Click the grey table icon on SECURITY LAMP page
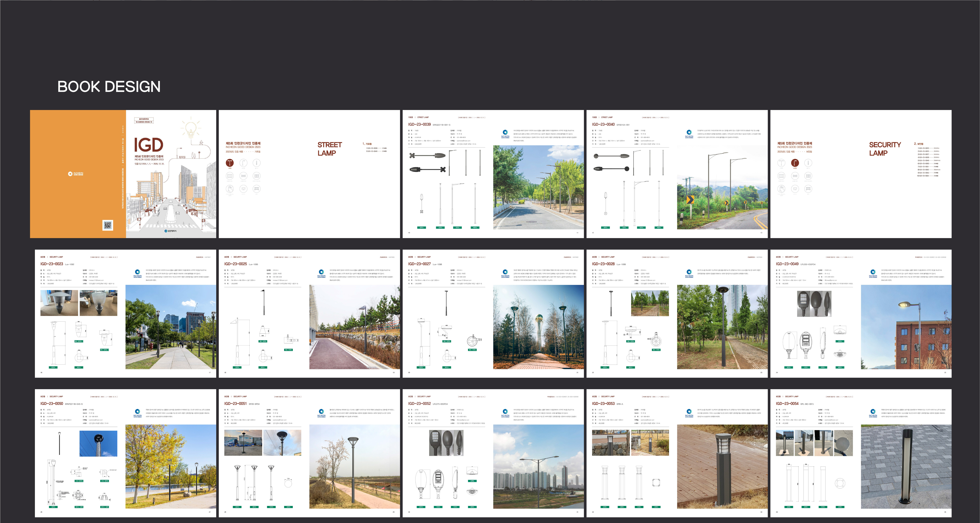This screenshot has width=980, height=523. pos(795,189)
